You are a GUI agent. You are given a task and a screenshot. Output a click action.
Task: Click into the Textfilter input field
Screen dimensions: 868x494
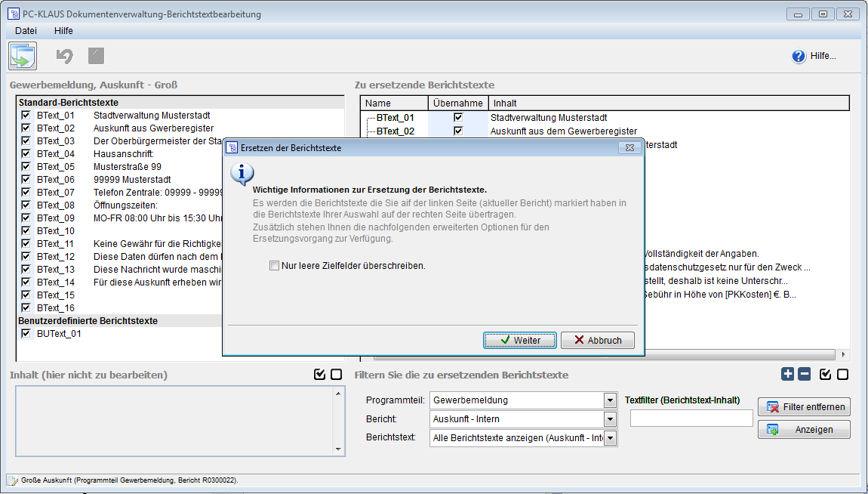(x=691, y=418)
